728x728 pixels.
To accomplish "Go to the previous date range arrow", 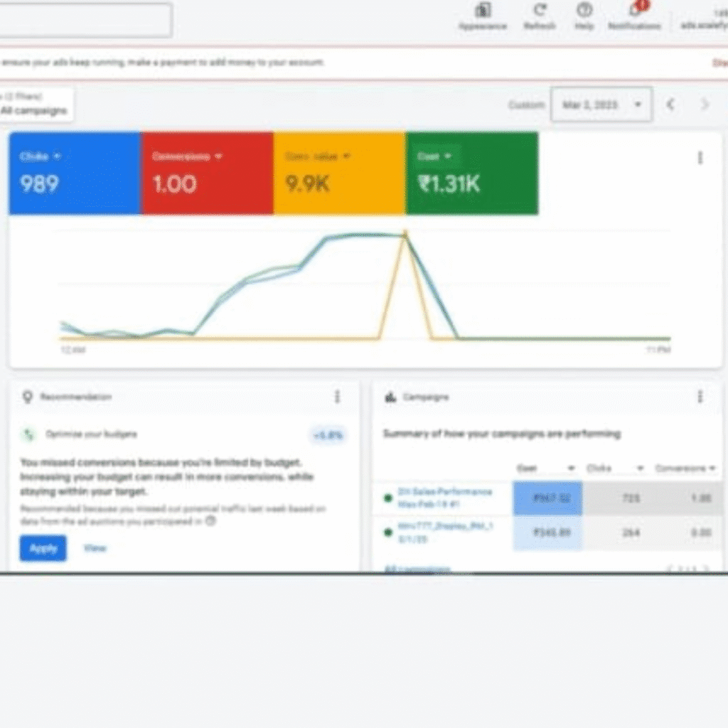I will [x=670, y=105].
